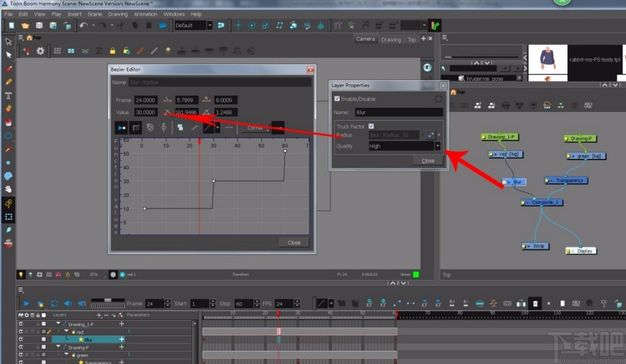Close the Bezier Editor with Close button
This screenshot has width=626, height=364.
point(294,242)
